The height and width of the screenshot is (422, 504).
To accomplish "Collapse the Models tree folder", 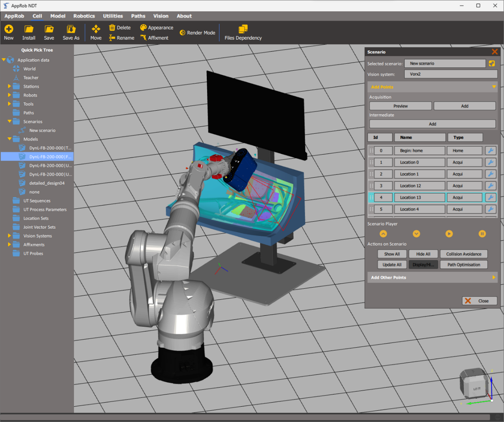I will 9,139.
